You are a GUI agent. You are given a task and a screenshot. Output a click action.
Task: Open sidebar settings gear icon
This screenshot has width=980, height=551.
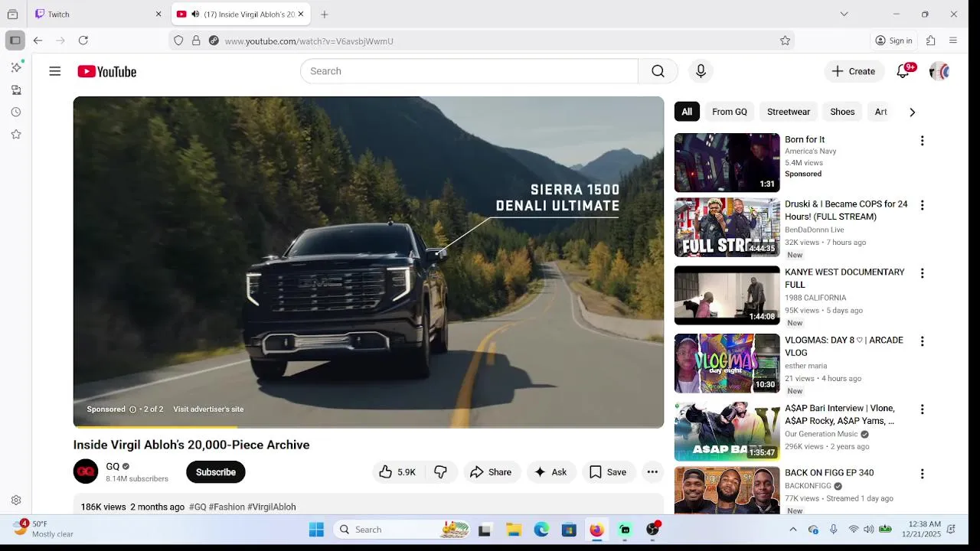[x=16, y=500]
